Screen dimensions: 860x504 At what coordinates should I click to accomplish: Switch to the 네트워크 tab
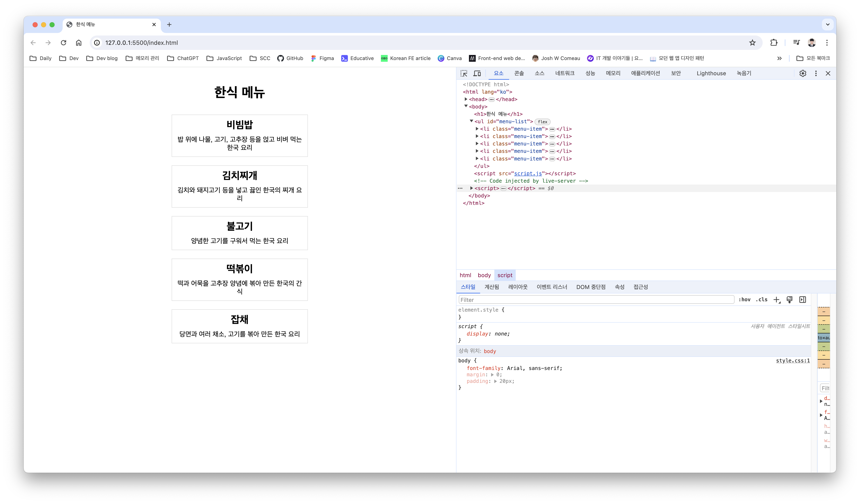[x=565, y=73]
